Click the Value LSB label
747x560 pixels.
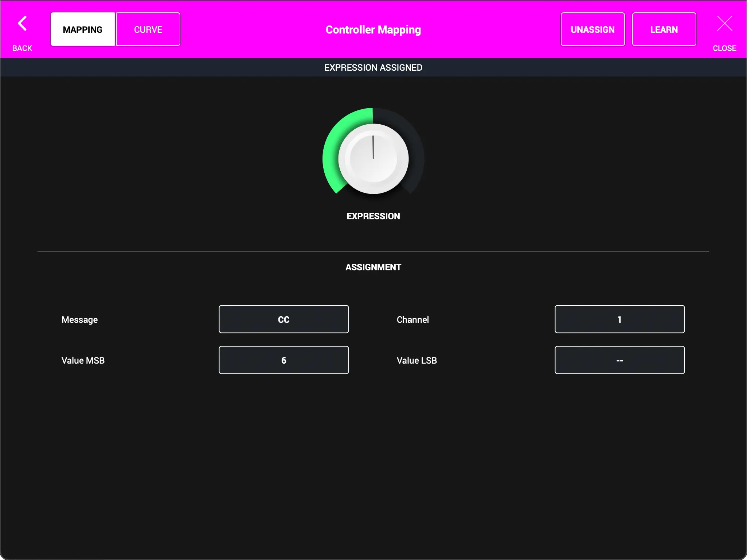416,361
